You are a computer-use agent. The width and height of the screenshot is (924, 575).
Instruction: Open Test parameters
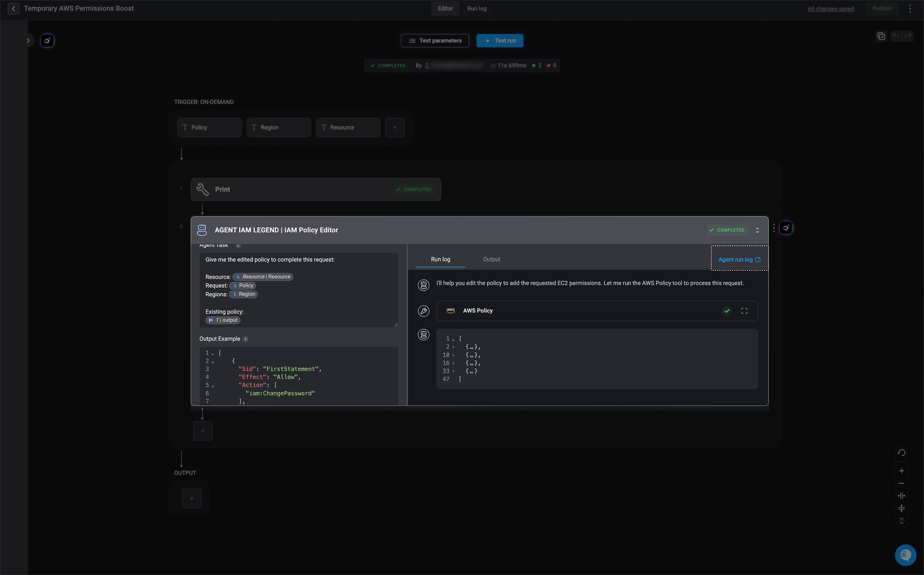tap(435, 41)
